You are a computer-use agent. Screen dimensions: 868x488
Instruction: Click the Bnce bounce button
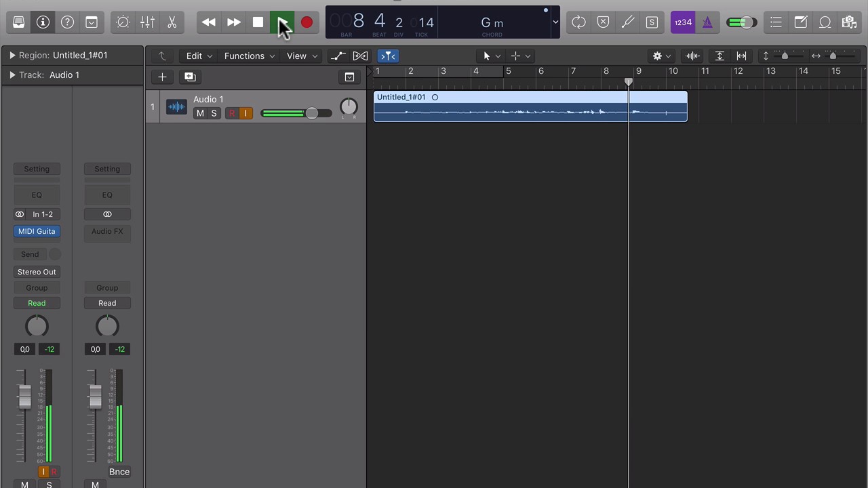coord(119,472)
